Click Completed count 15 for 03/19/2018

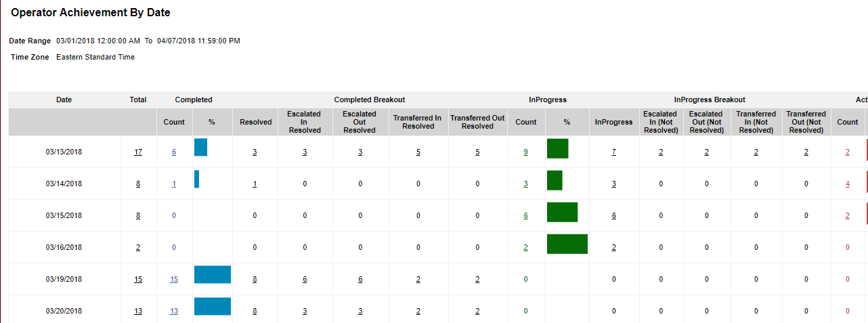[x=174, y=279]
